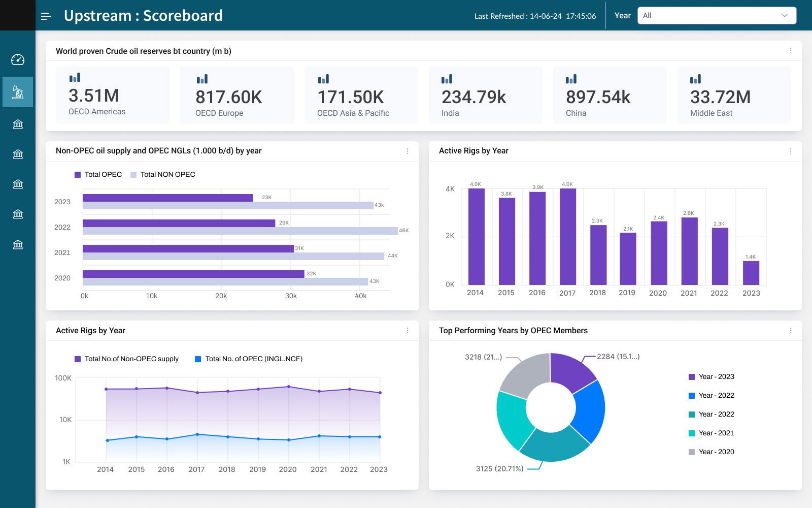
Task: Click the 2017 bar in Active Rigs chart
Action: click(567, 236)
